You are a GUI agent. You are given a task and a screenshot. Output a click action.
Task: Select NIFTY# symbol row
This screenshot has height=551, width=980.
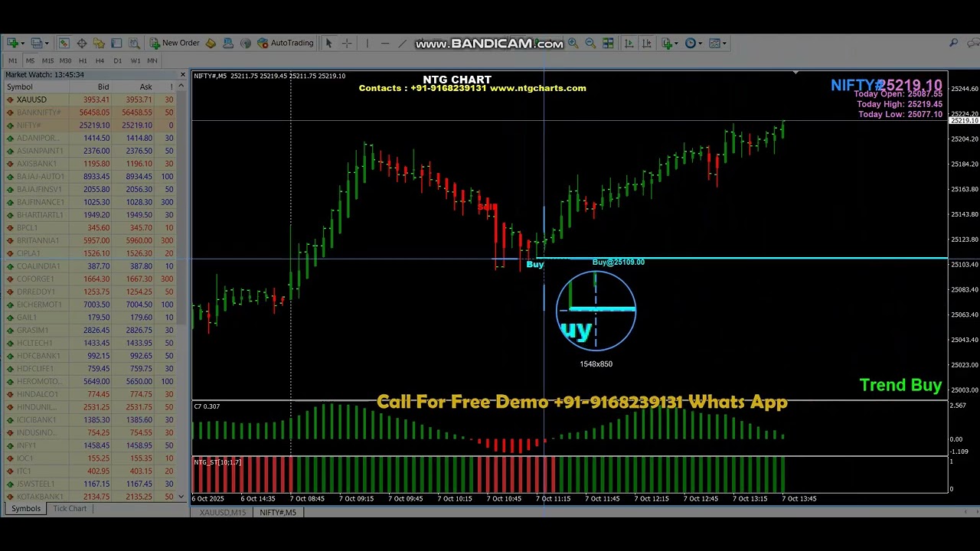(x=89, y=126)
